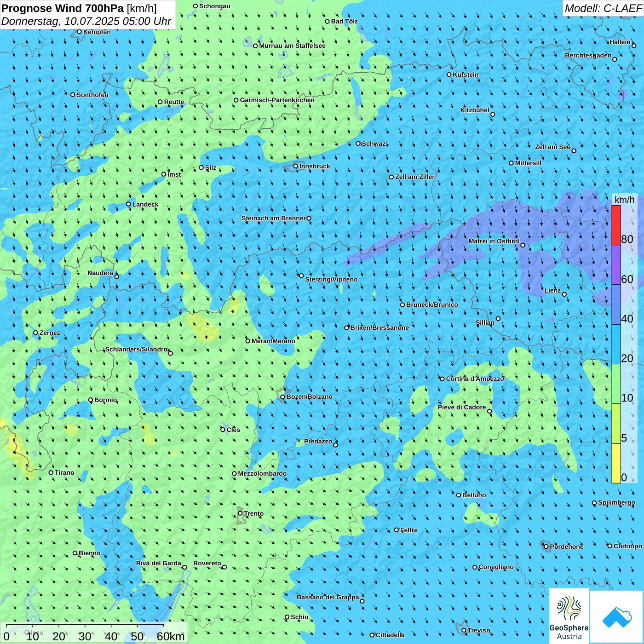Click the Berchtesgaden label

click(x=588, y=55)
